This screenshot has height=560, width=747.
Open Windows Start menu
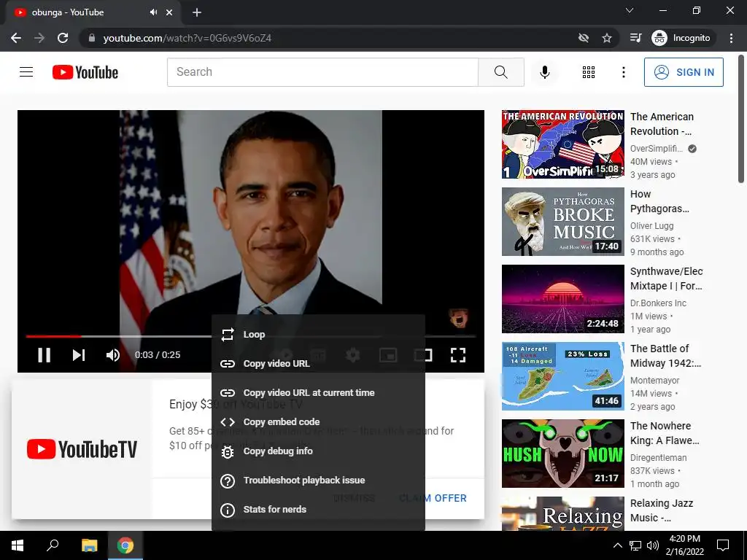click(18, 545)
